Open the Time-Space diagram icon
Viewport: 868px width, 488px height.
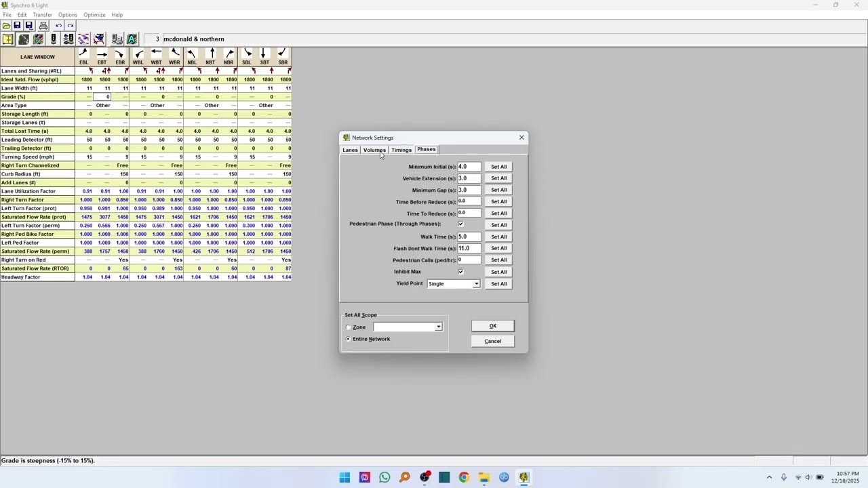click(x=83, y=39)
